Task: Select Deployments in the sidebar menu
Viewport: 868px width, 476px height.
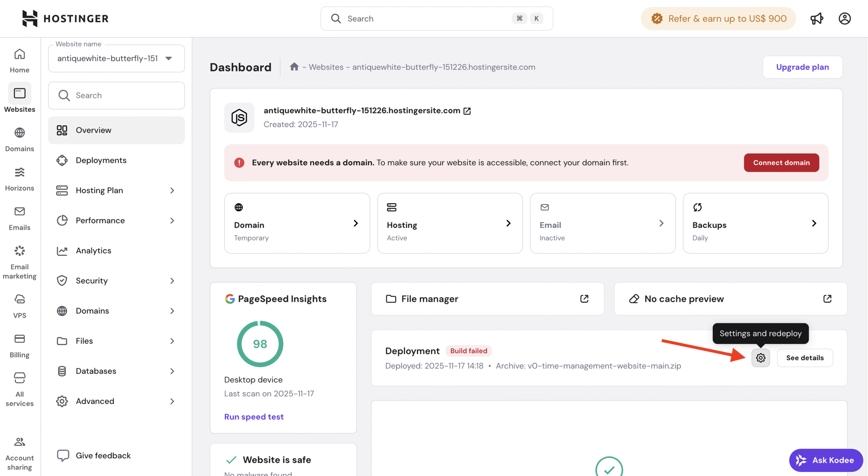Action: pyautogui.click(x=101, y=160)
